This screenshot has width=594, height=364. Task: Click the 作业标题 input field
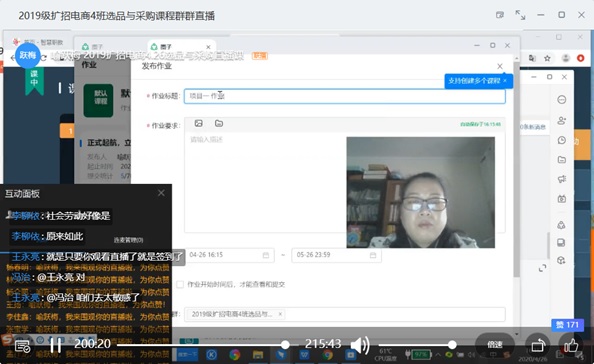(345, 96)
